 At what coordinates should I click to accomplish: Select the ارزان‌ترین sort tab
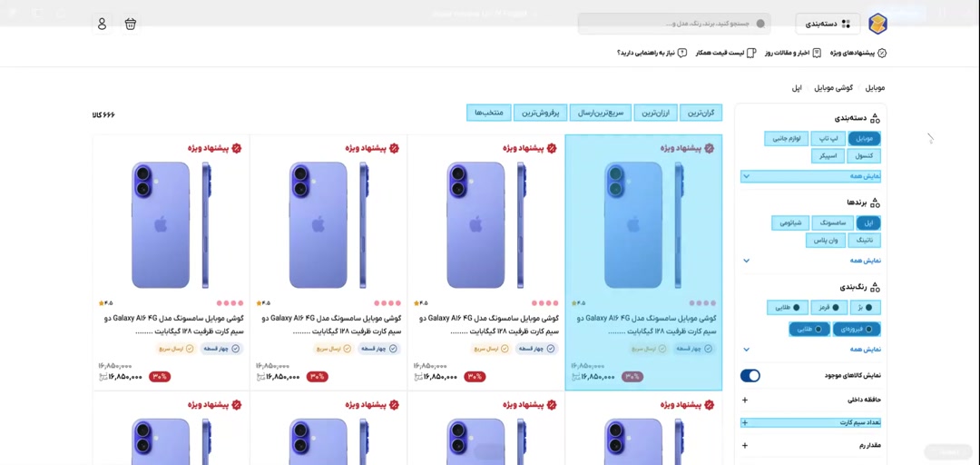[x=655, y=113]
